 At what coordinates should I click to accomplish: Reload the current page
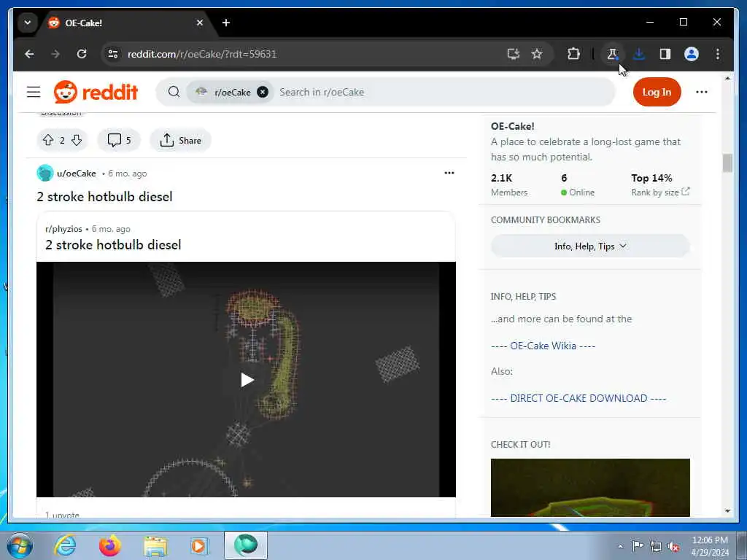point(82,54)
